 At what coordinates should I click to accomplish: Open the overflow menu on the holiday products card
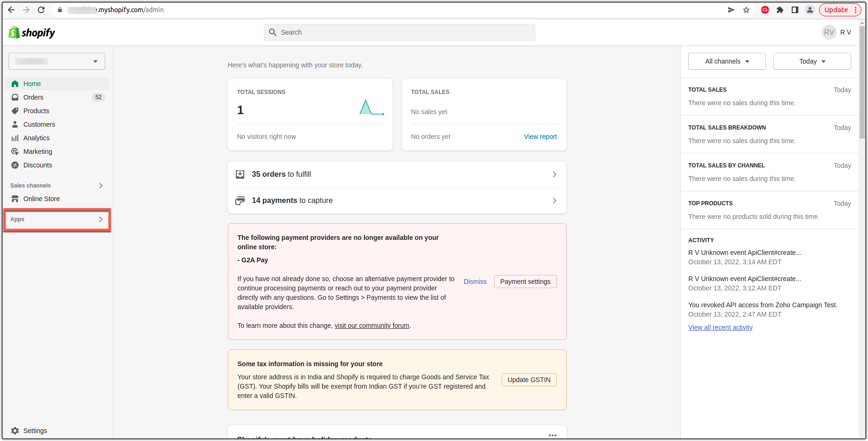(x=553, y=435)
